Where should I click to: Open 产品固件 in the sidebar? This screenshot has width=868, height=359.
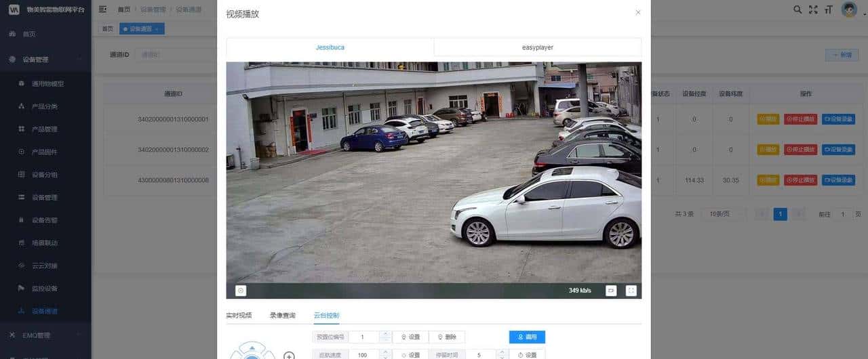[x=45, y=152]
